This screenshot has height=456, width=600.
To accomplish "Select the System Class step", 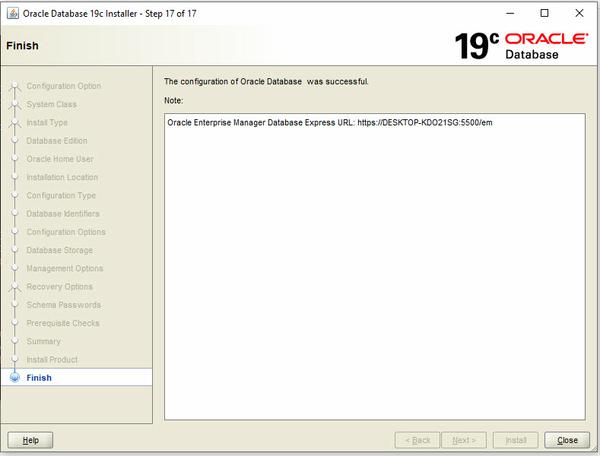I will (x=51, y=104).
